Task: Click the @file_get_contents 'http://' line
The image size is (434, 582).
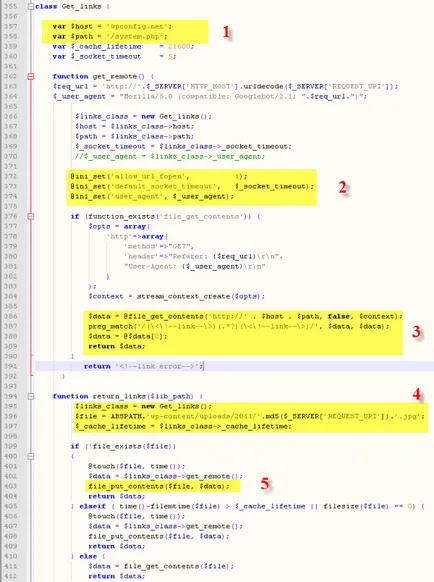Action: coord(245,316)
